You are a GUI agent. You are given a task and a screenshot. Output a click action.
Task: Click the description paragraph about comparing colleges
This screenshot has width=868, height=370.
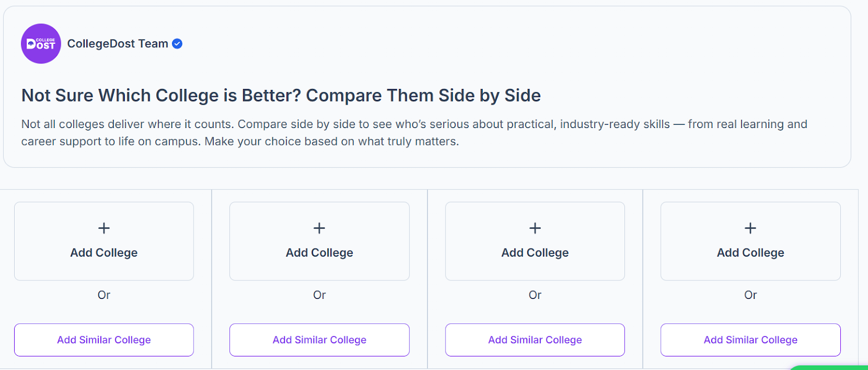coord(414,133)
